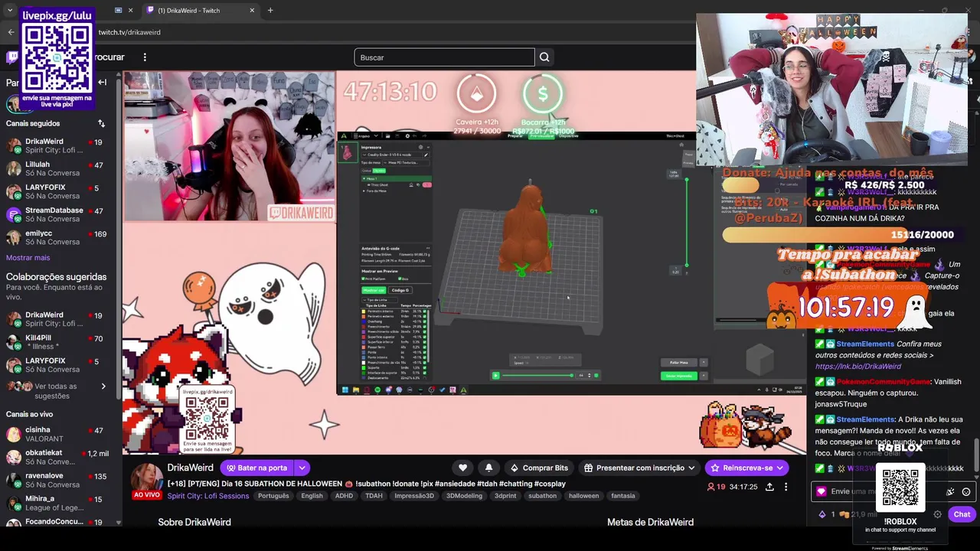Close the DrikaWeird - Twitch tab
This screenshot has width=980, height=551.
coord(252,10)
